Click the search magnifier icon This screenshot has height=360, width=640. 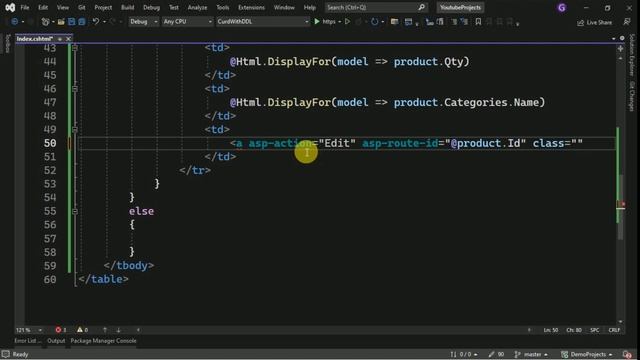(421, 7)
